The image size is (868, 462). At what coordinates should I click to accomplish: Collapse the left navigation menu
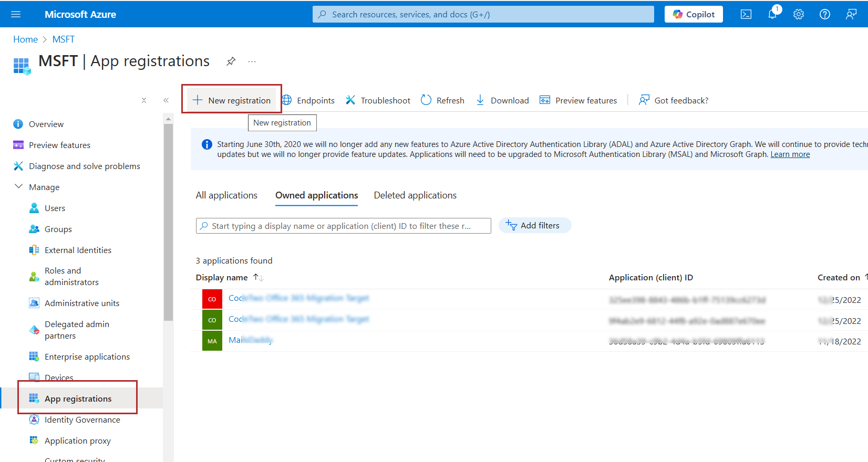(x=166, y=100)
